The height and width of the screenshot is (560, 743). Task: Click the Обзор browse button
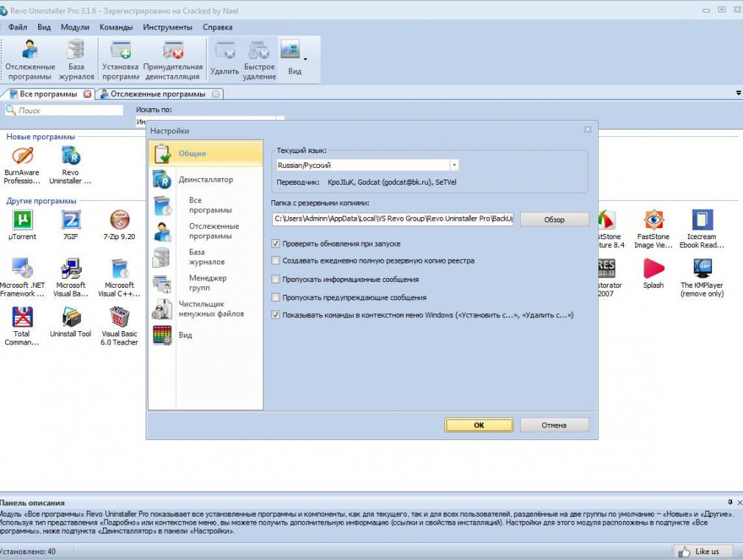click(x=555, y=219)
